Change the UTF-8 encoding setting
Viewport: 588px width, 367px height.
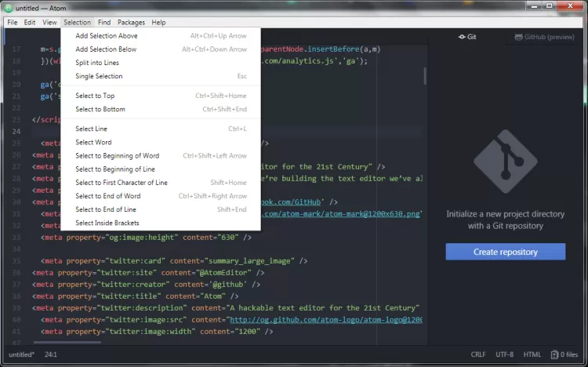coord(504,354)
